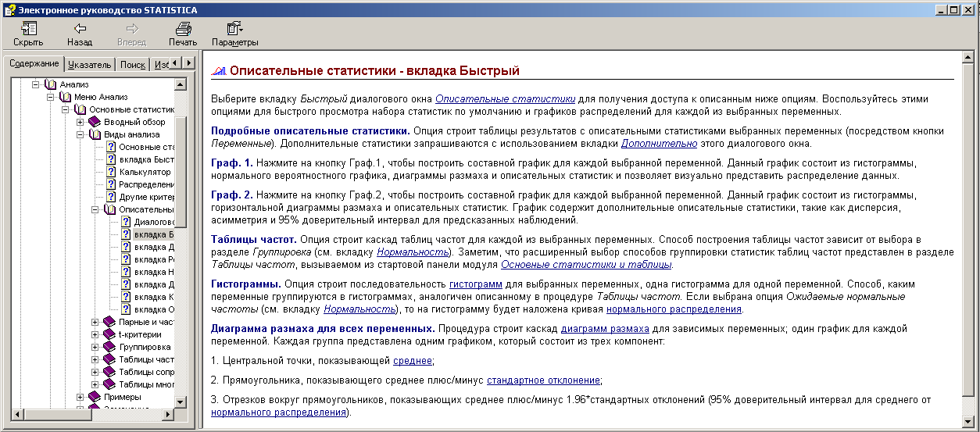Select the Калькулятор tree topic
The image size is (980, 432).
point(145,172)
